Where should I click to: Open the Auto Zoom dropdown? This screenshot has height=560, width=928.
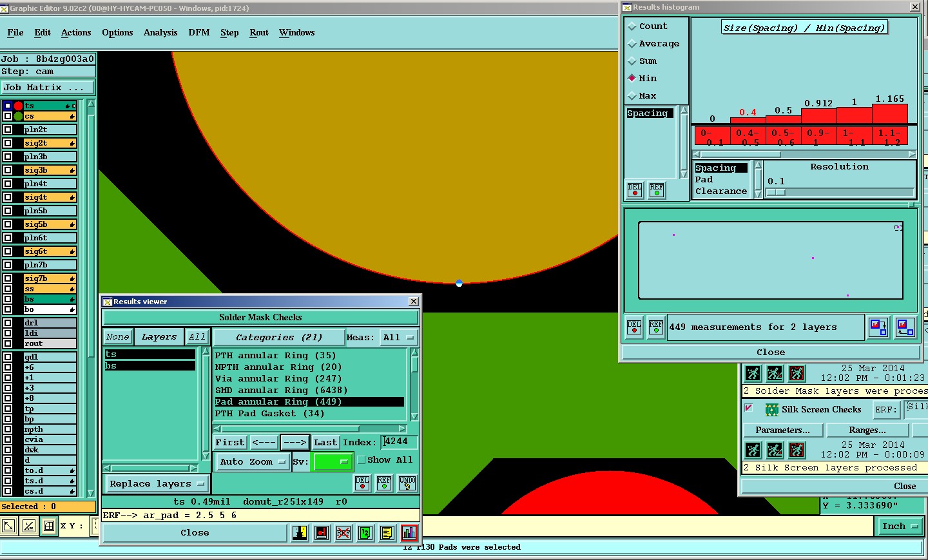point(253,461)
